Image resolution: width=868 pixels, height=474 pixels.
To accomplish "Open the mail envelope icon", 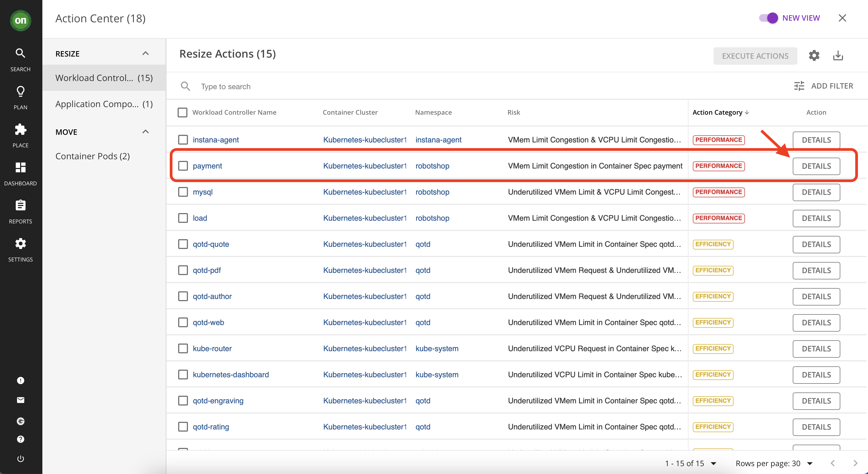I will tap(21, 400).
